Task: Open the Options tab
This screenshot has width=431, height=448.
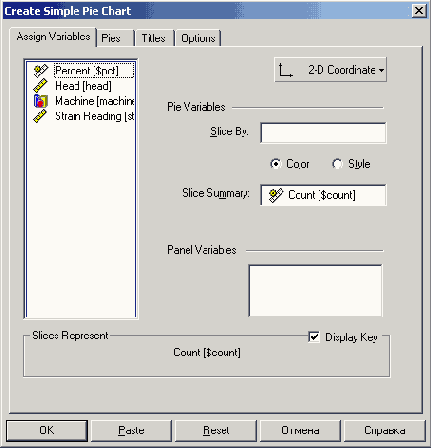Action: [198, 38]
